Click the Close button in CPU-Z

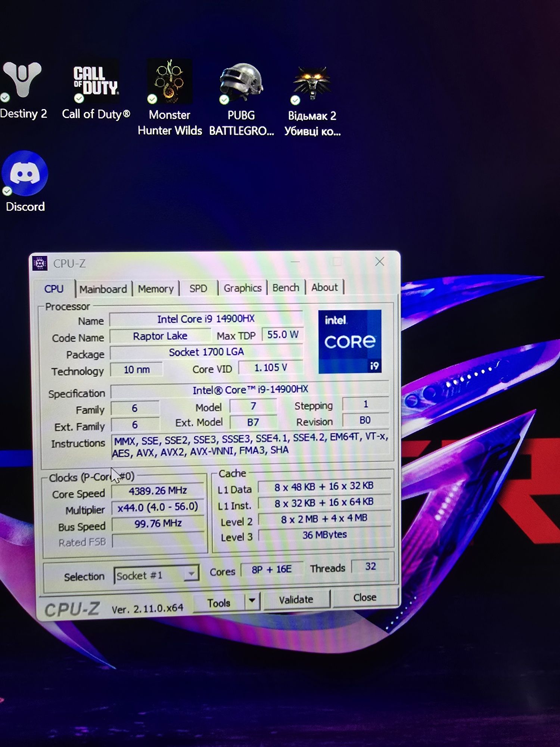coord(365,598)
